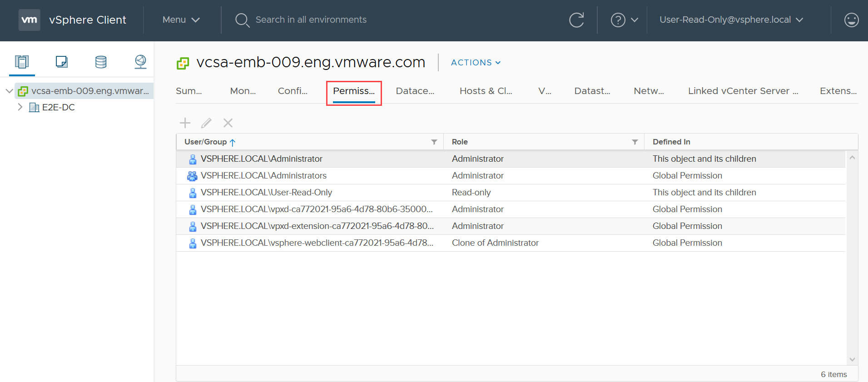
Task: Collapse the vcsa-emb-009 tree node
Action: point(9,91)
